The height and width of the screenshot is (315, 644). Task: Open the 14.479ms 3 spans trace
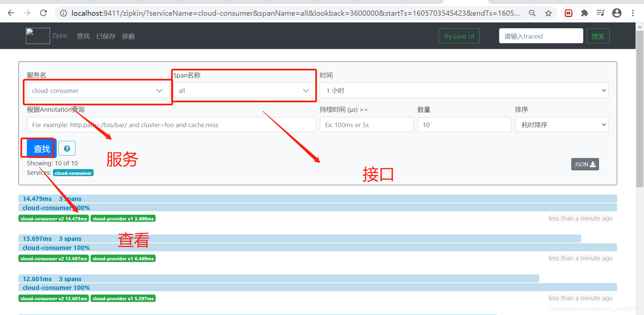(x=318, y=199)
